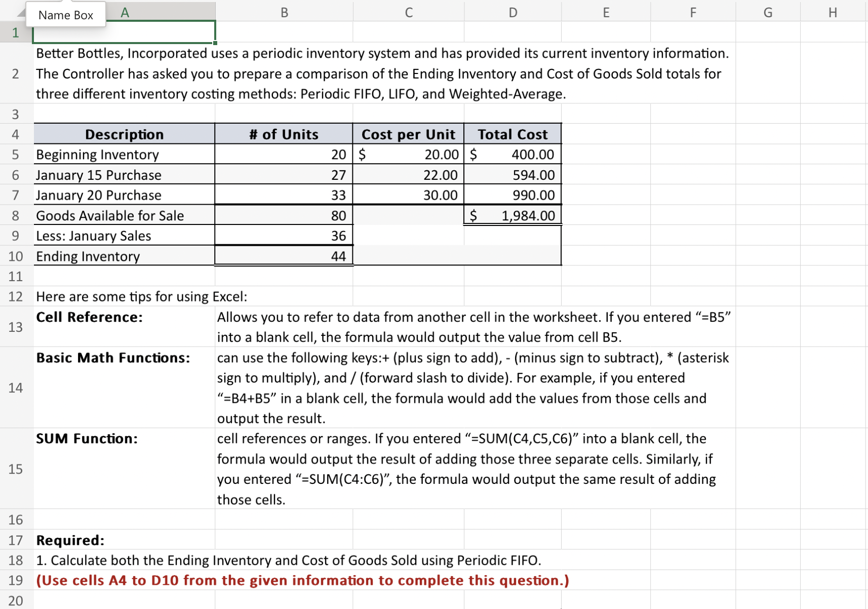
Task: Click January 15 Purchase units value 27
Action: [284, 175]
